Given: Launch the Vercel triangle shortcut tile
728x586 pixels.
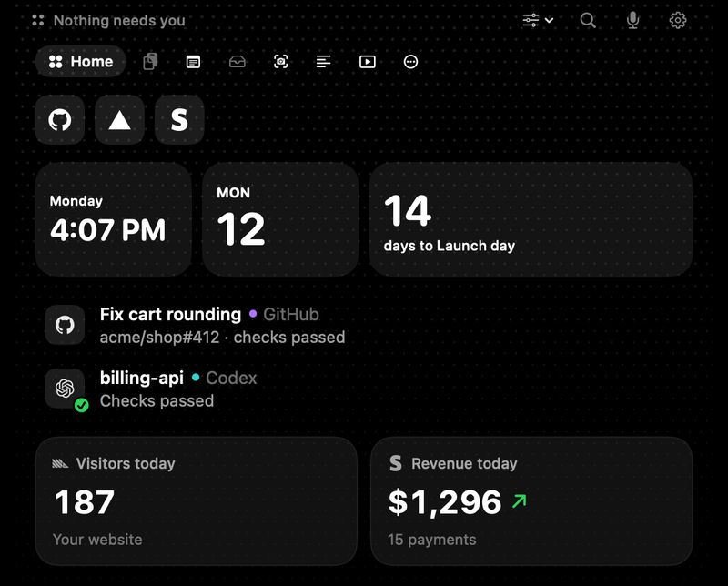Looking at the screenshot, I should click(119, 120).
